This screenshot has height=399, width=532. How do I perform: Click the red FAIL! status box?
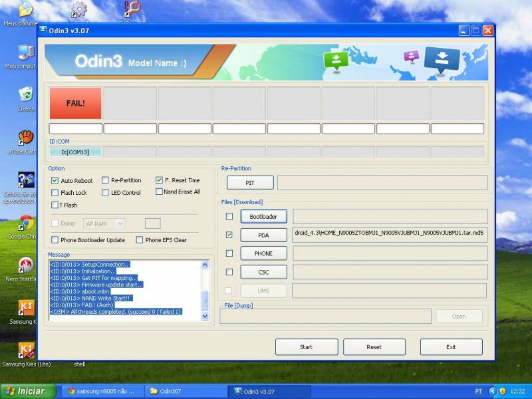[75, 103]
